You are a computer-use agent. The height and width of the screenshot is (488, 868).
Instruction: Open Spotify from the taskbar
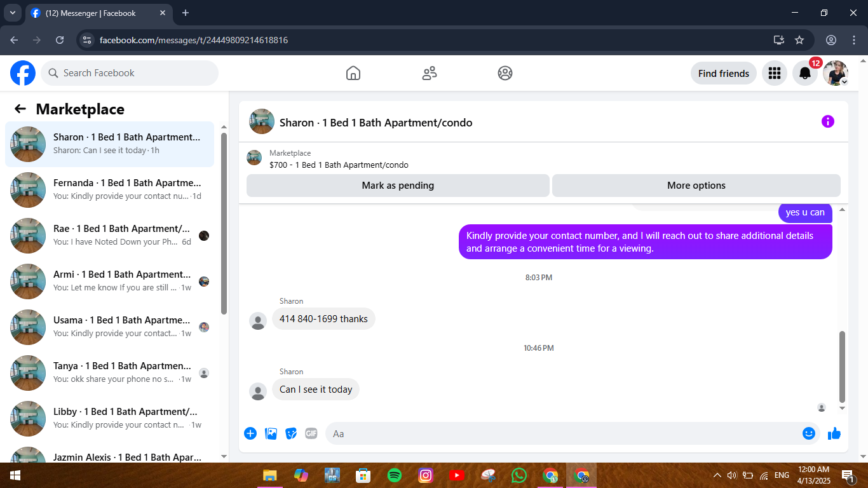coord(394,475)
